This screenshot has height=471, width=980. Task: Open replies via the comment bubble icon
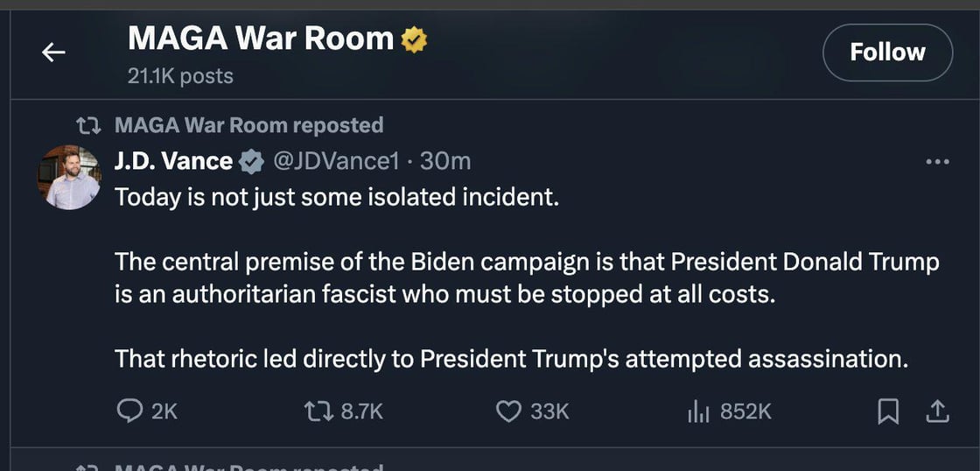click(x=129, y=411)
